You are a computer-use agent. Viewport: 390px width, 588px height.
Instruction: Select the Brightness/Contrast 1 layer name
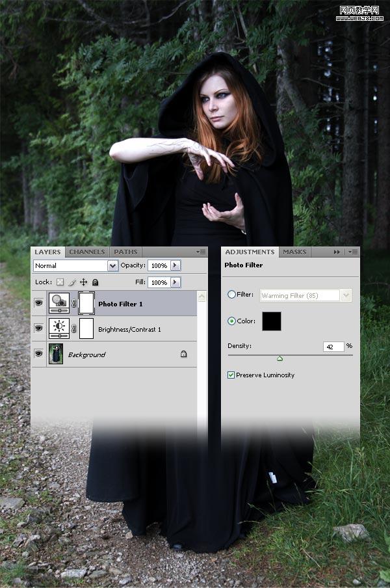coord(129,329)
